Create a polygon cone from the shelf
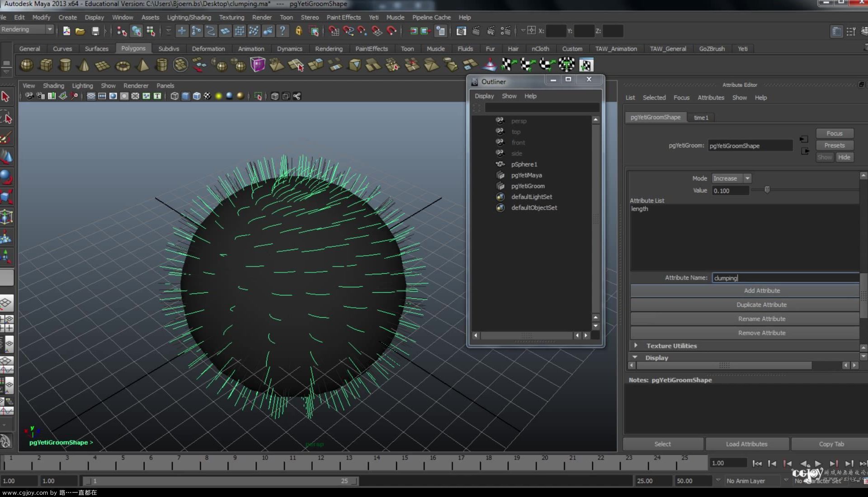 pos(84,65)
